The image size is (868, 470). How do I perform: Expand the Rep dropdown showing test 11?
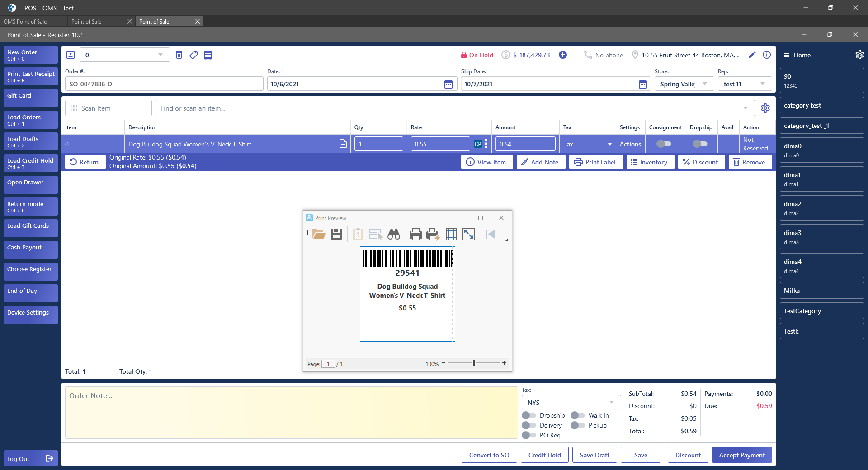[762, 84]
